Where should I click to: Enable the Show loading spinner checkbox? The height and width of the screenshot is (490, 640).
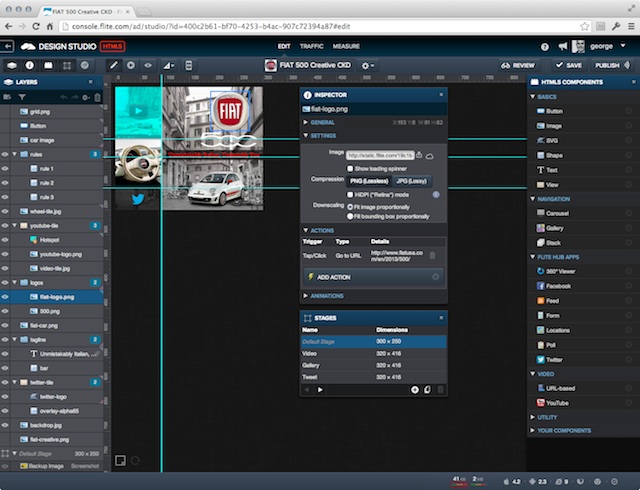click(350, 168)
